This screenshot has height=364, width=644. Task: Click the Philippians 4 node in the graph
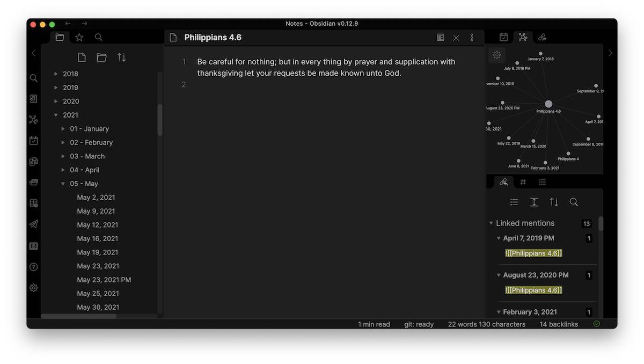pyautogui.click(x=568, y=154)
